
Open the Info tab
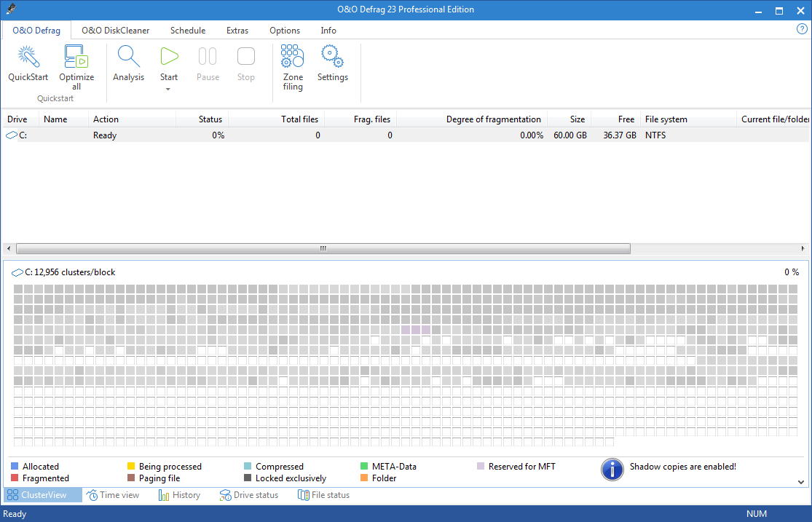[328, 31]
